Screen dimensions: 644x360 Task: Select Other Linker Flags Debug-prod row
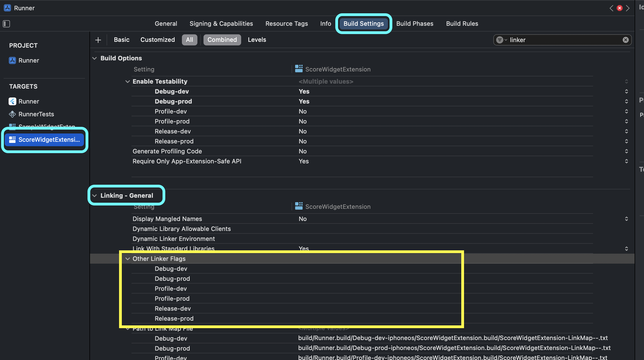coord(362,279)
